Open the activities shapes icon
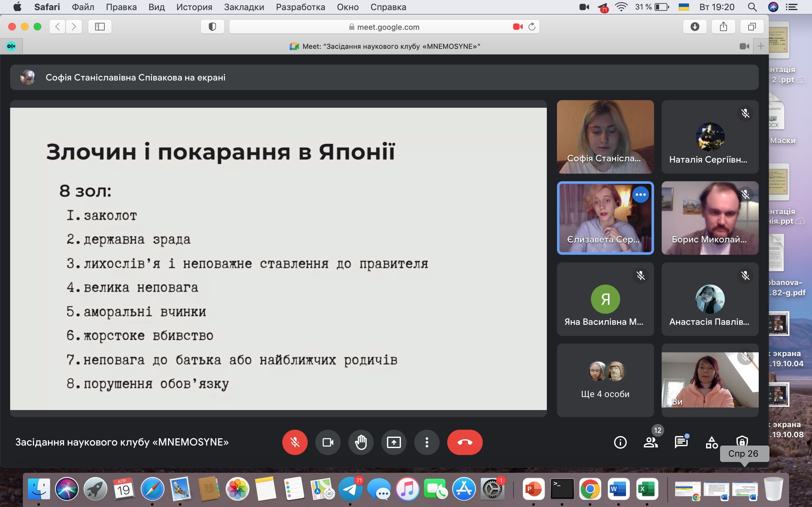The image size is (812, 507). pos(711,442)
